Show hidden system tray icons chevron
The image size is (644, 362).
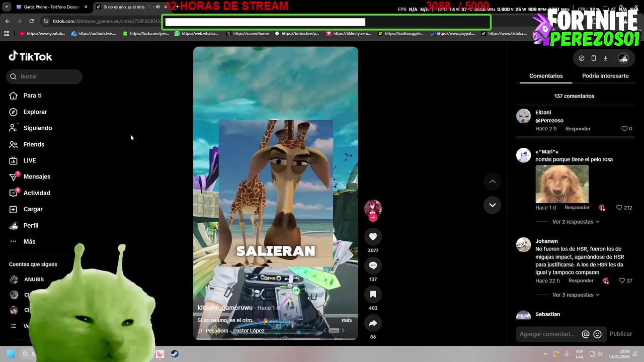click(x=545, y=354)
